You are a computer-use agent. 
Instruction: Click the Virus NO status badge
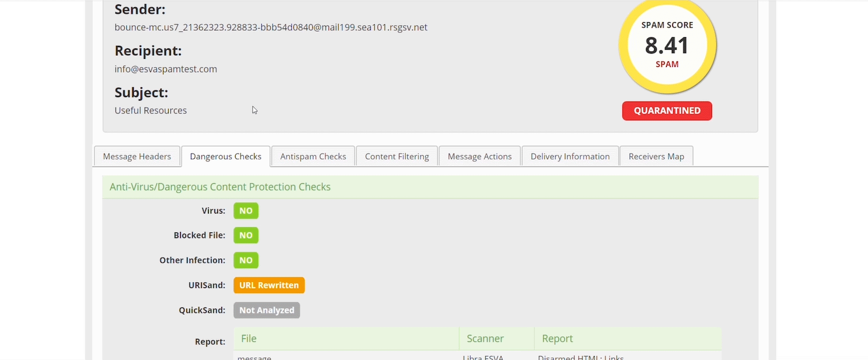[246, 211]
